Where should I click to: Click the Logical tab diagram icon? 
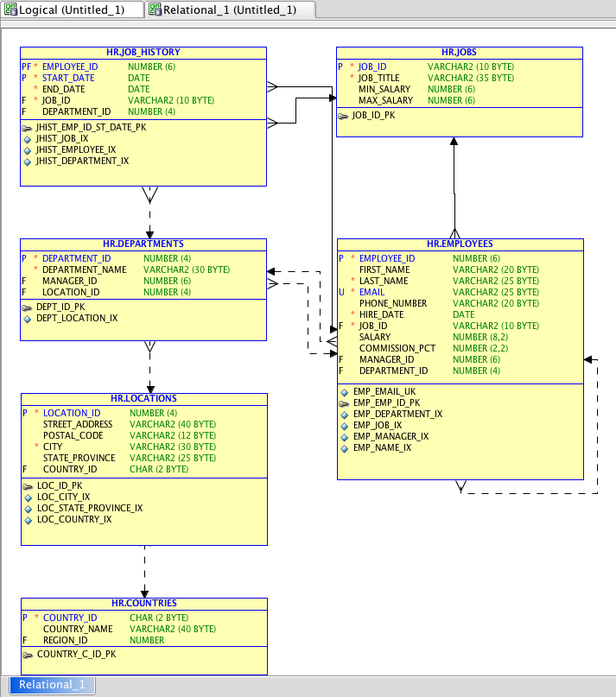[x=10, y=10]
